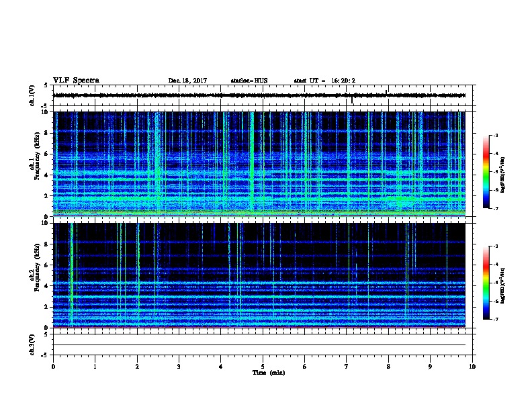Click the "ch.3(V)" axis label
This screenshot has width=532, height=411.
[x=32, y=345]
